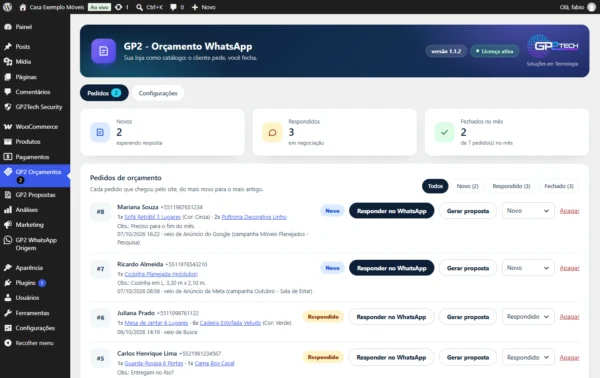Filter orders by Respondido (3)
The width and height of the screenshot is (600, 378).
[x=511, y=186]
